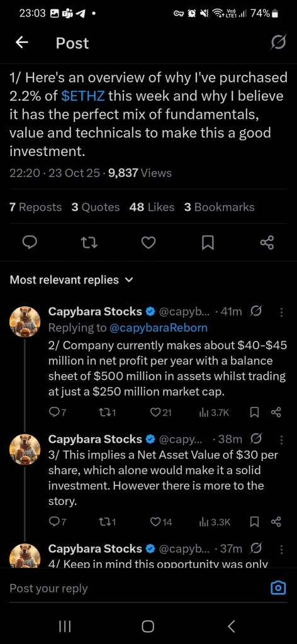Open the Capybara Stocks avatar on reply 2/
This screenshot has height=644, width=297.
coord(25,321)
